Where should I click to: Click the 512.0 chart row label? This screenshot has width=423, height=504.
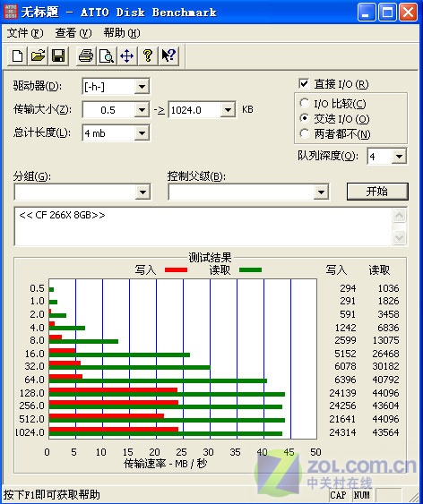point(32,419)
